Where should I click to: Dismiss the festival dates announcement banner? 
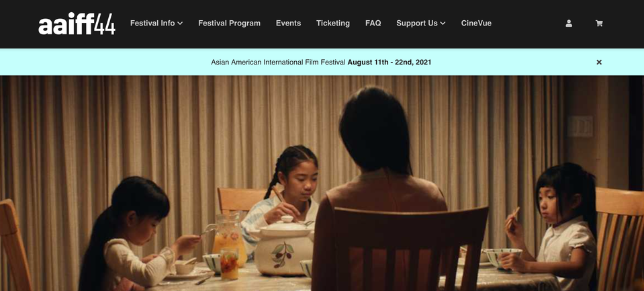(599, 62)
